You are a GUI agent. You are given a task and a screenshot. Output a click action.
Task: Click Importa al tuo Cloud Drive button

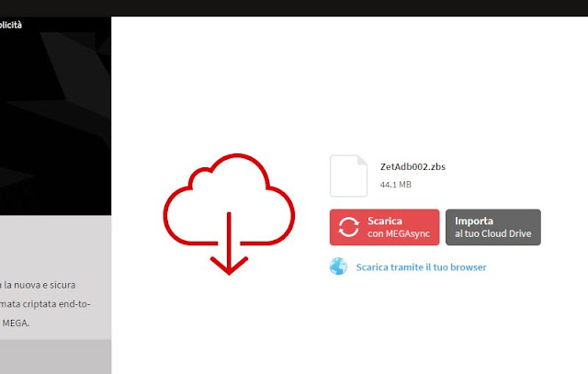point(493,227)
